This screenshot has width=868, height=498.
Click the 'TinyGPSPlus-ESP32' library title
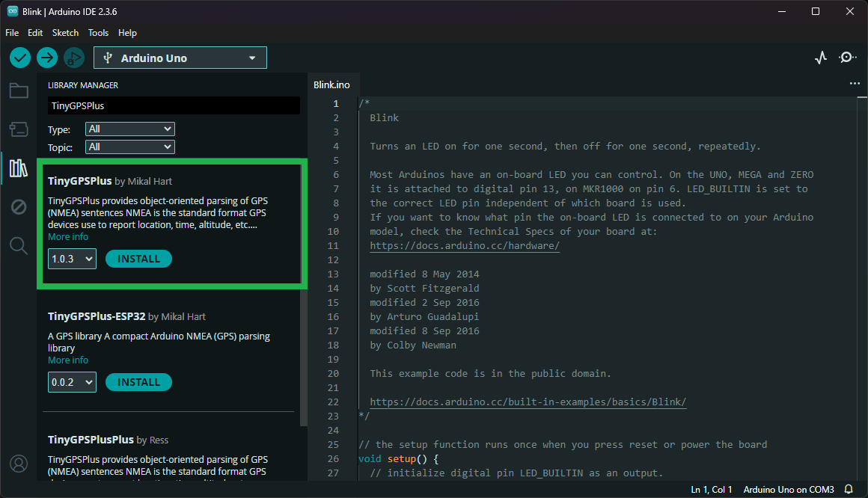pyautogui.click(x=97, y=316)
